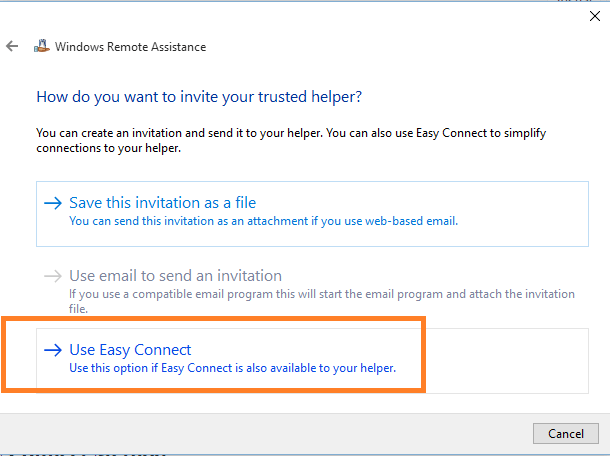Click text about Easy Connect helper availability
Viewport: 610px width, 456px height.
[232, 368]
